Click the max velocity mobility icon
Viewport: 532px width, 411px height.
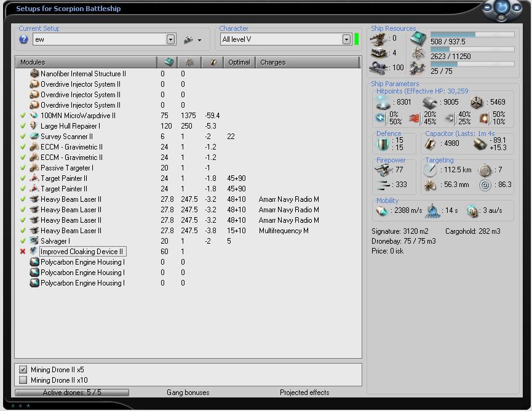tap(382, 211)
